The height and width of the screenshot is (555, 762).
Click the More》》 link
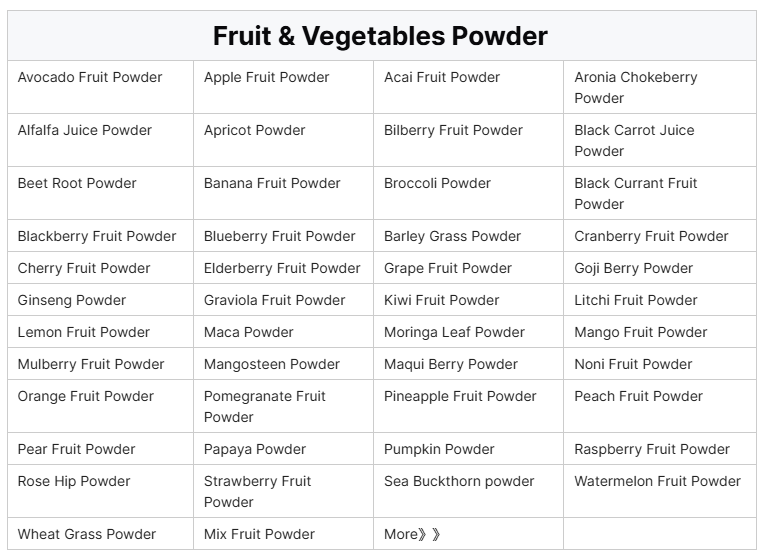[412, 534]
